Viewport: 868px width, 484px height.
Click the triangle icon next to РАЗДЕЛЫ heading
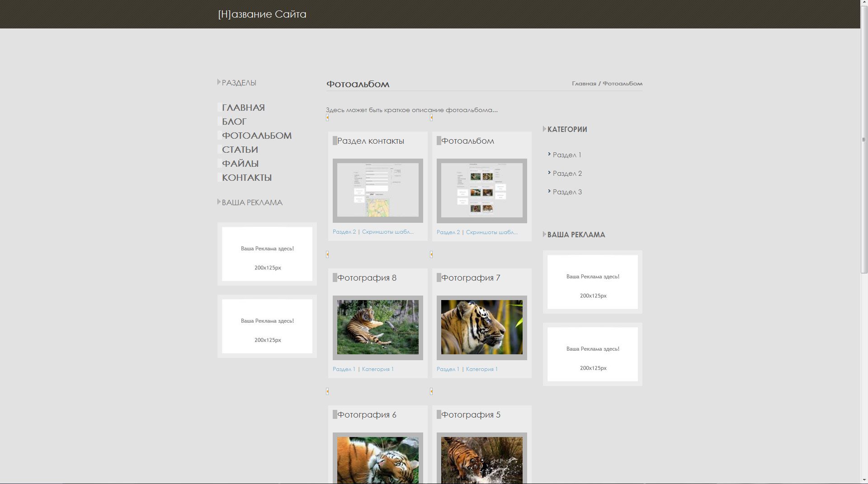(x=219, y=82)
